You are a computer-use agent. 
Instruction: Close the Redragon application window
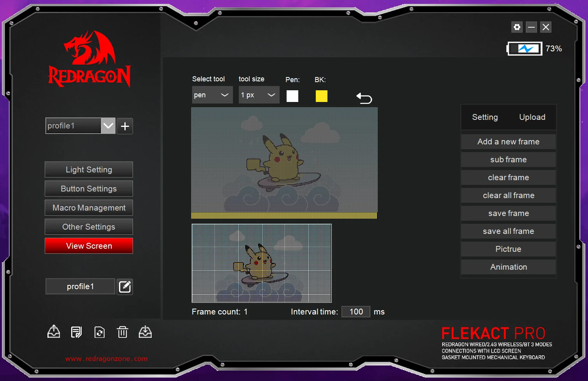[x=546, y=27]
